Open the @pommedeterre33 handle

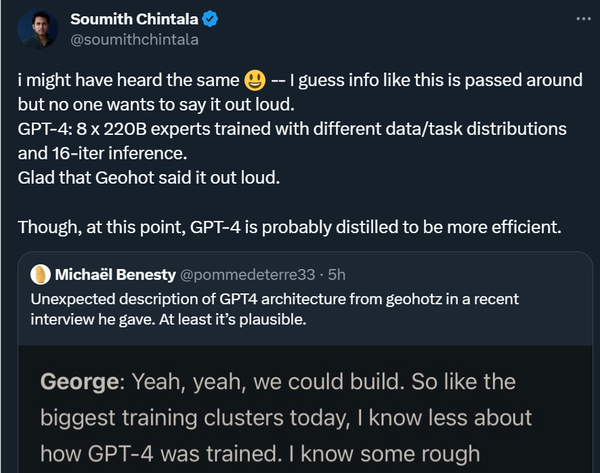[248, 275]
